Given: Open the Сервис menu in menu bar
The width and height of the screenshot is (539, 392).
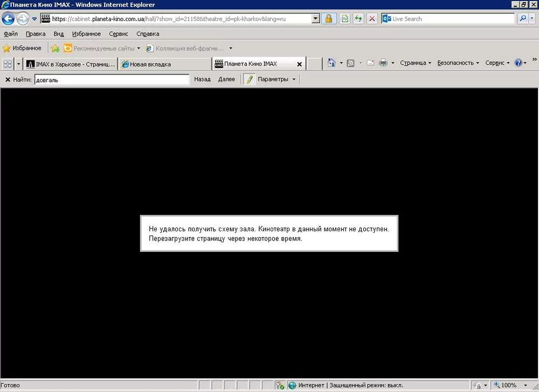Looking at the screenshot, I should pos(118,33).
